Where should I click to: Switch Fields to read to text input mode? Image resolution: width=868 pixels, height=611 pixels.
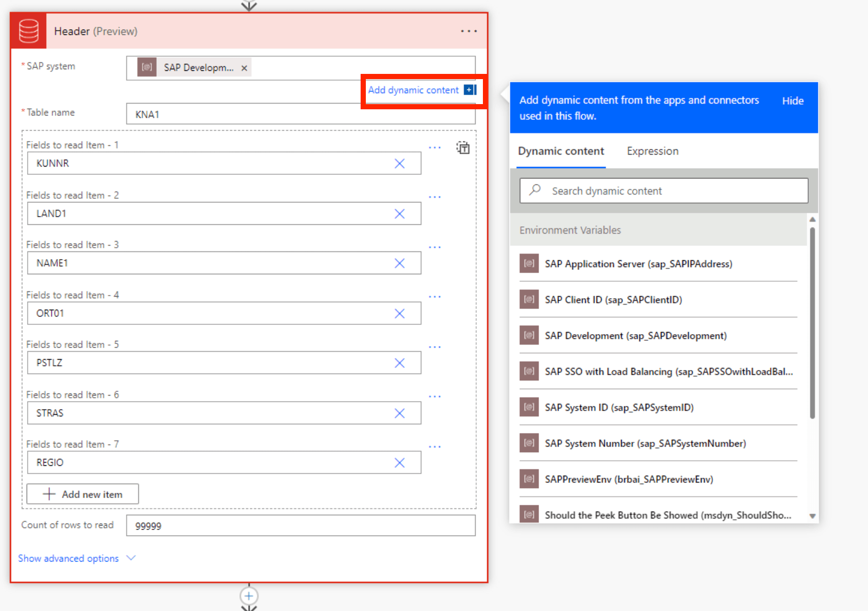[x=463, y=148]
